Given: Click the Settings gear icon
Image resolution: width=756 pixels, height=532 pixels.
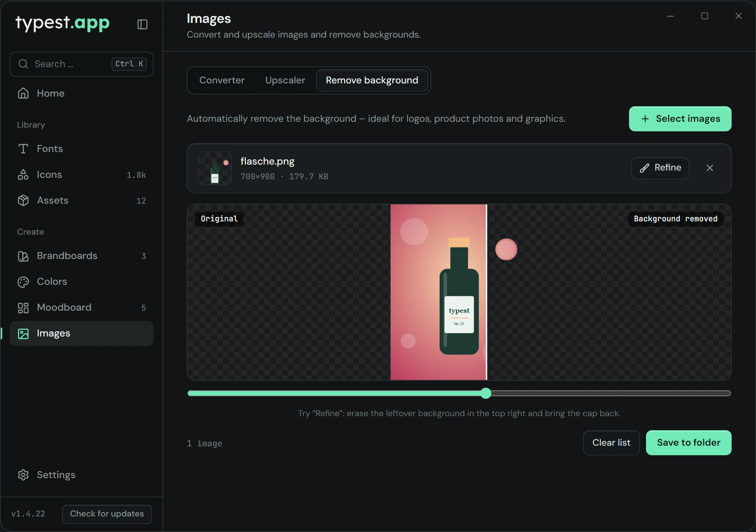Looking at the screenshot, I should [23, 475].
